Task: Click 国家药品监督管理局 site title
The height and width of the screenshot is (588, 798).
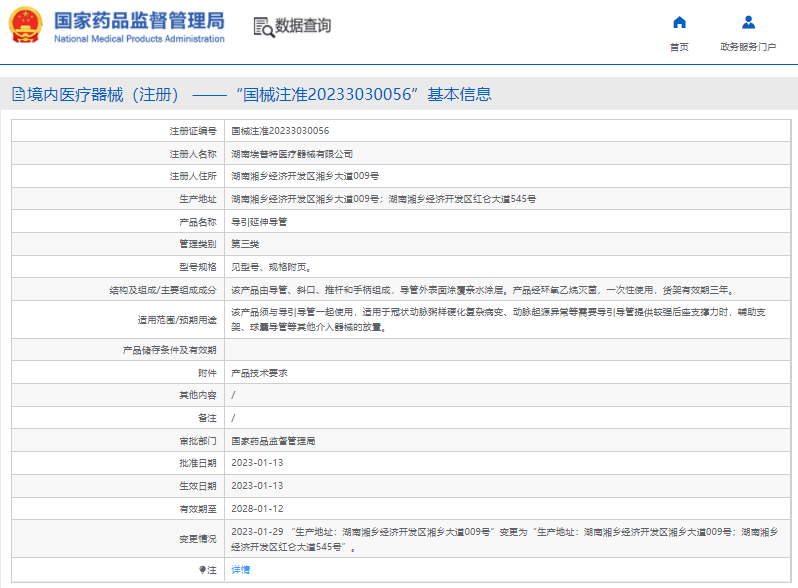Action: point(139,21)
